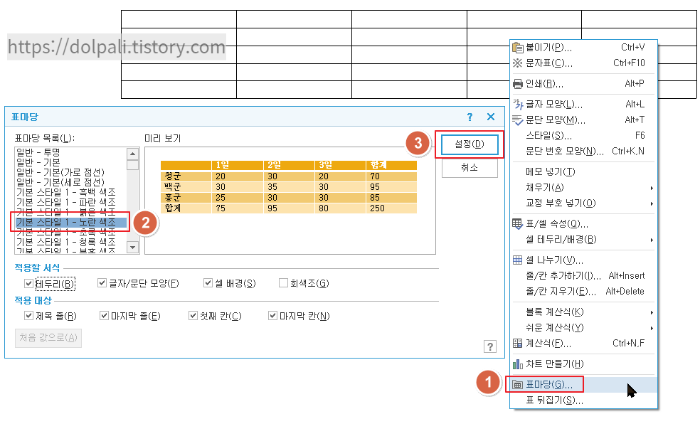Toggle the 셀 배경(S) checkbox

[208, 283]
